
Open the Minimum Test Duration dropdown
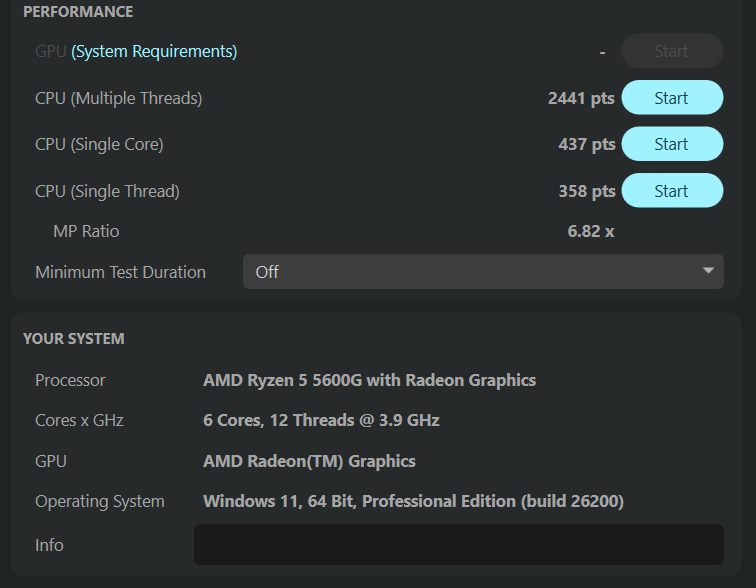click(483, 272)
